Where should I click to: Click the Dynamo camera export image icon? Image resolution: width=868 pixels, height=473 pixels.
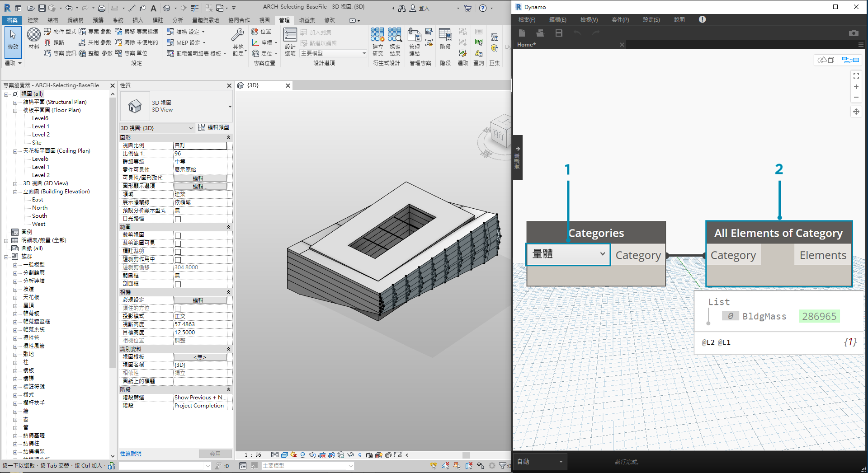(854, 33)
